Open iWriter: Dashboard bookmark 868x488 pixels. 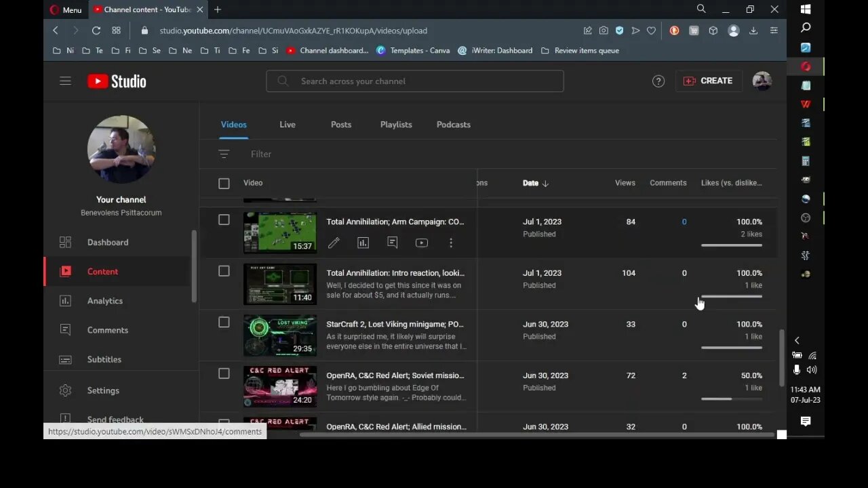coord(495,50)
